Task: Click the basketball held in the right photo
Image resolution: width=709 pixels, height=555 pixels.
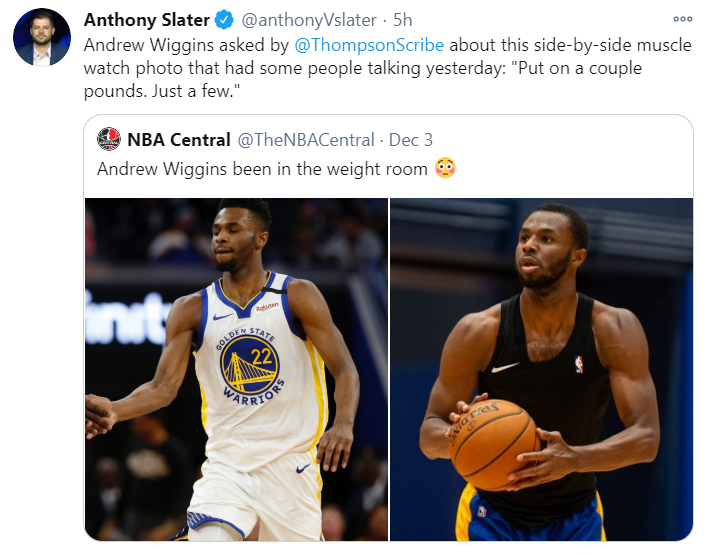Action: [x=493, y=442]
